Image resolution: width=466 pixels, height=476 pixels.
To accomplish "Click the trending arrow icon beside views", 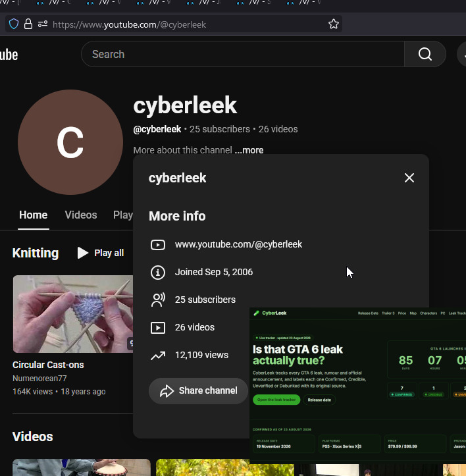I will (158, 356).
